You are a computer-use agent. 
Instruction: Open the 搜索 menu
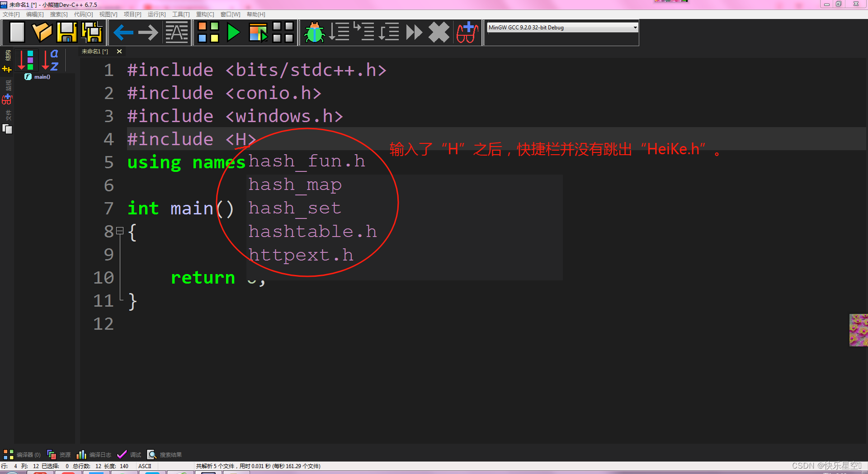coord(59,14)
